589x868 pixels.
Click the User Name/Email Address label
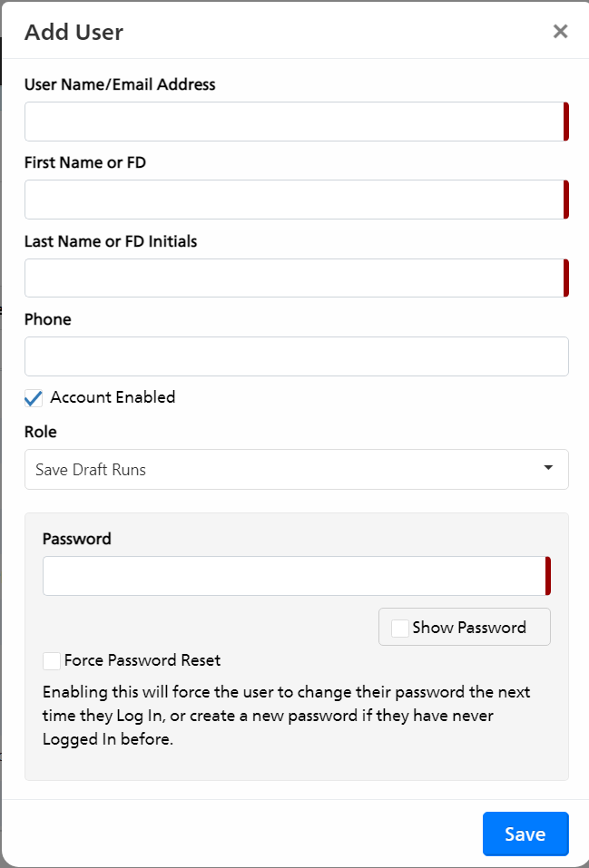(x=120, y=84)
